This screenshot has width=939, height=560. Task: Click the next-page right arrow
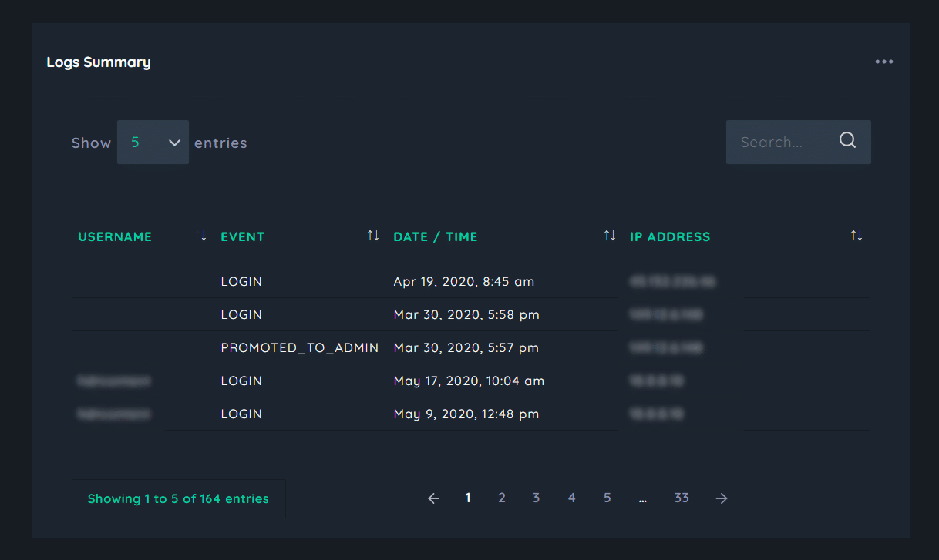pos(721,498)
